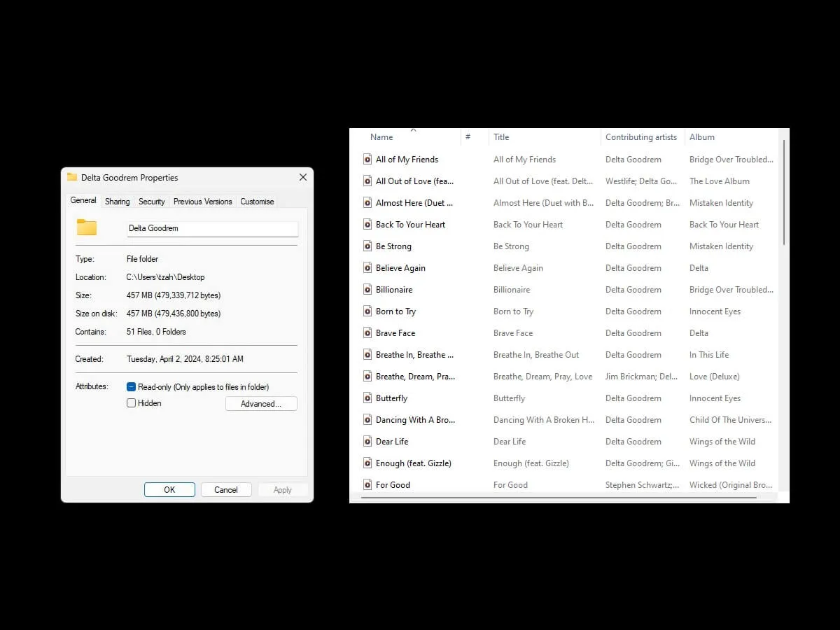840x630 pixels.
Task: Uncheck the Read-only attribute checkbox
Action: 131,386
